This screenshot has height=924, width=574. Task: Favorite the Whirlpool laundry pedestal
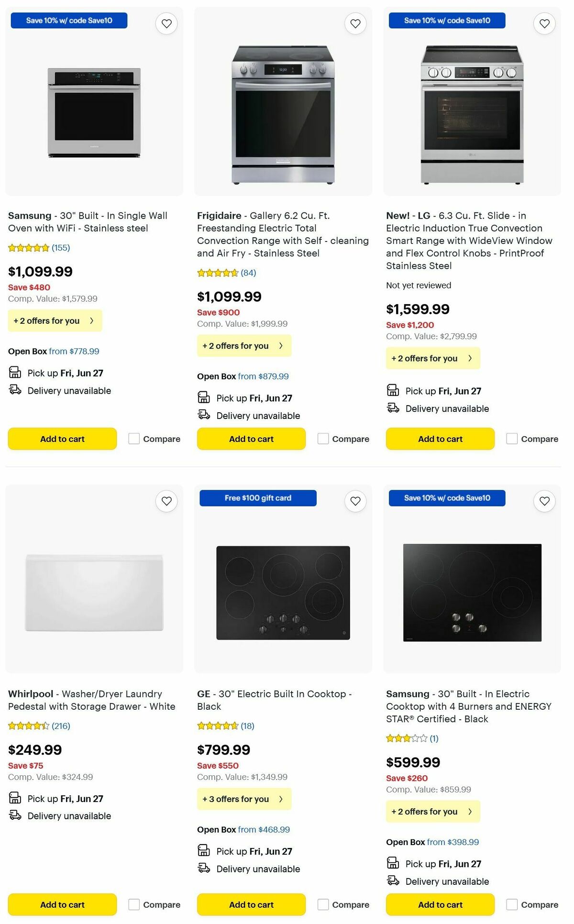[166, 501]
